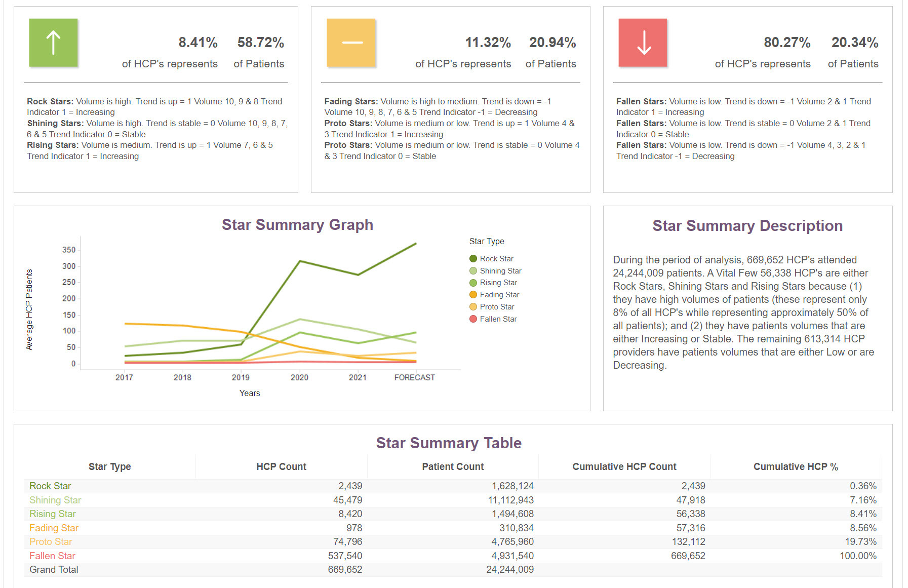Image resolution: width=908 pixels, height=588 pixels.
Task: Select the Cumulative HCP Count header
Action: [x=624, y=466]
